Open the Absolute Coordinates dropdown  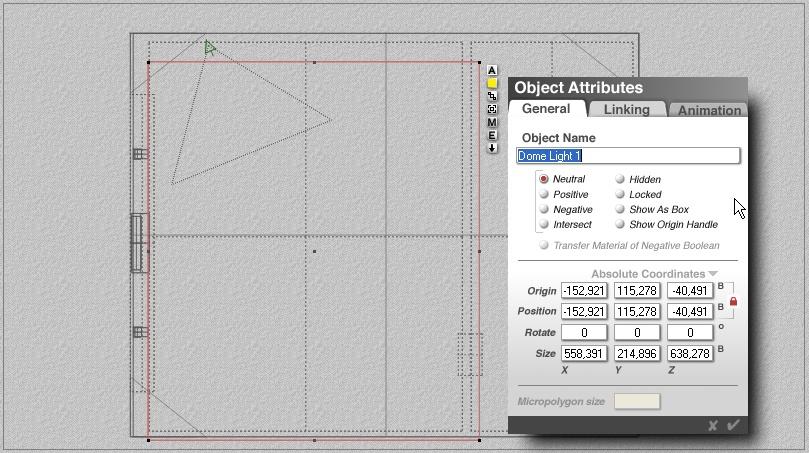tap(654, 273)
